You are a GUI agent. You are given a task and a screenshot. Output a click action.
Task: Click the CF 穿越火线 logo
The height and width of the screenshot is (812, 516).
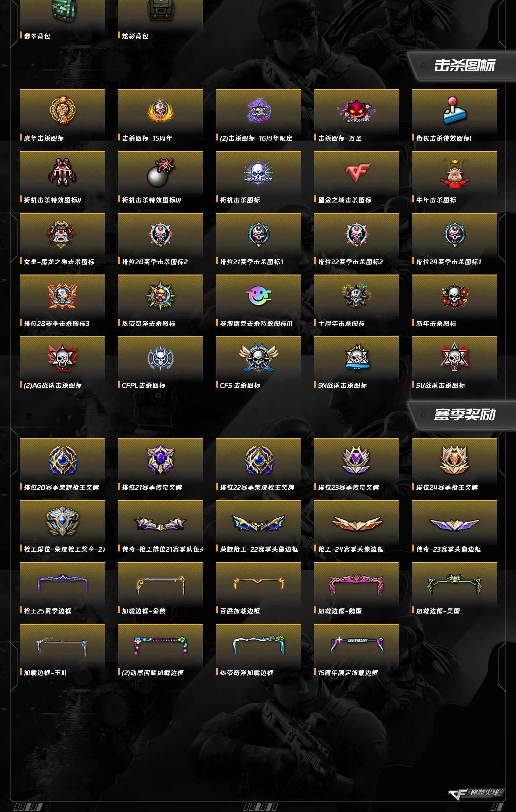475,793
